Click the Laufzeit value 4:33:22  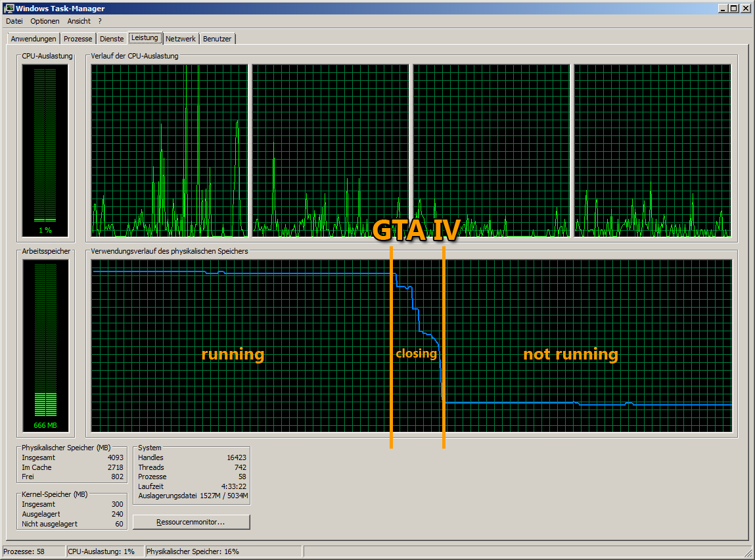tap(234, 486)
